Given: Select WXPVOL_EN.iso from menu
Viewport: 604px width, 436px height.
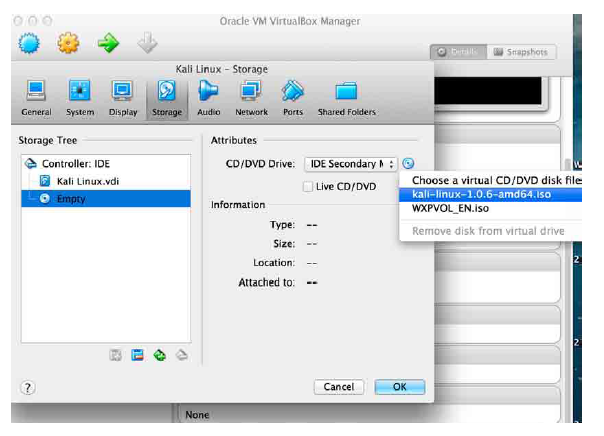Looking at the screenshot, I should [x=491, y=208].
